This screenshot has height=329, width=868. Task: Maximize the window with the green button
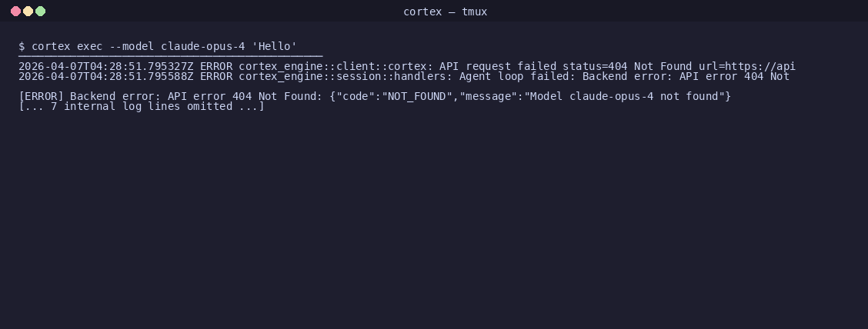(x=40, y=11)
